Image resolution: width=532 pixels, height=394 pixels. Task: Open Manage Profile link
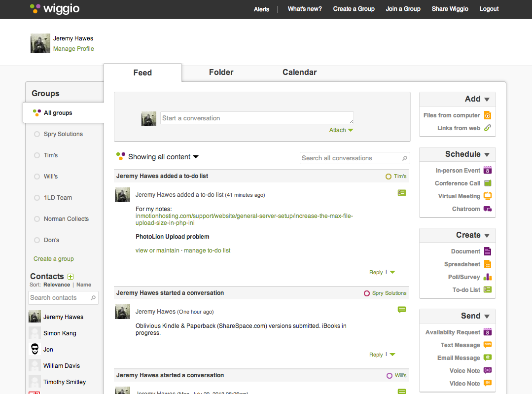[x=73, y=49]
